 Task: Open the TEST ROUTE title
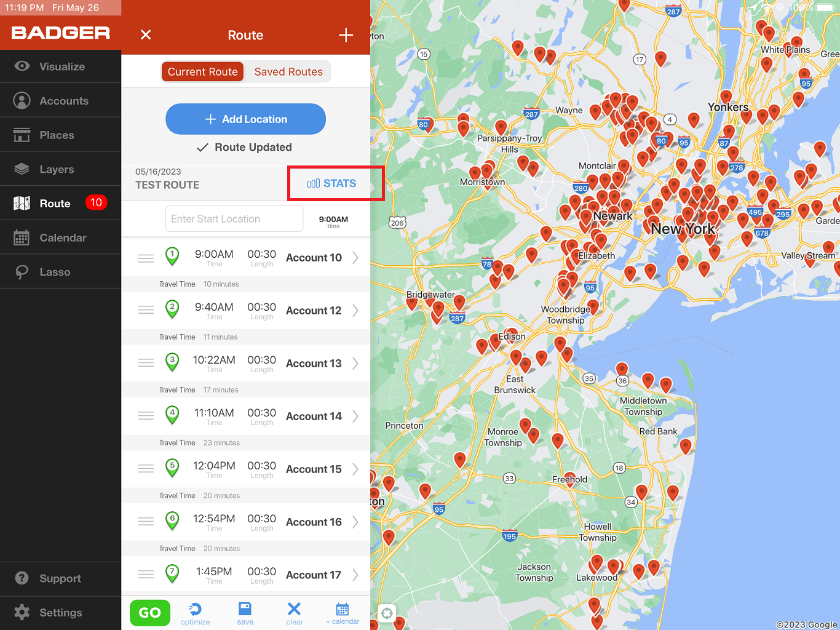coord(167,185)
